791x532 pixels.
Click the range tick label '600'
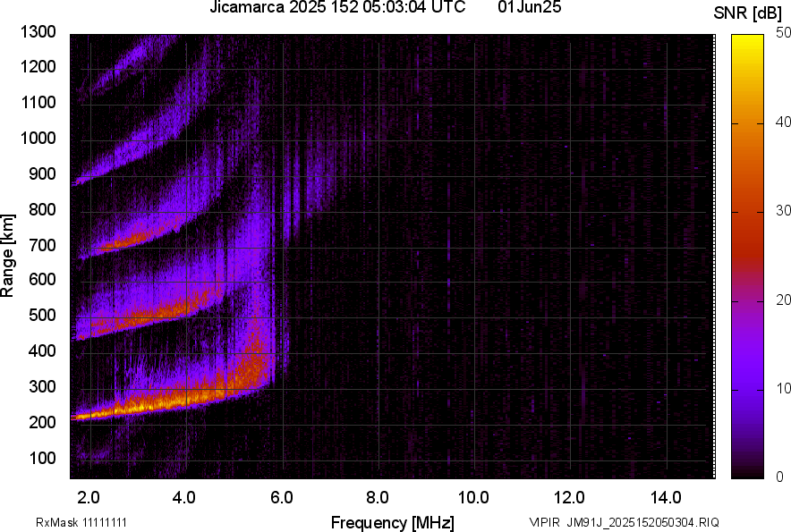tap(42, 279)
